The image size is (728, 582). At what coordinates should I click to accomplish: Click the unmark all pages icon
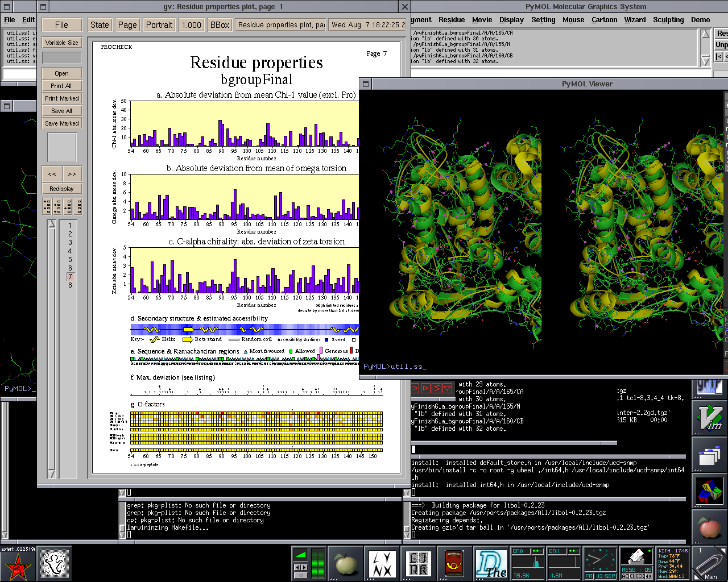point(78,206)
